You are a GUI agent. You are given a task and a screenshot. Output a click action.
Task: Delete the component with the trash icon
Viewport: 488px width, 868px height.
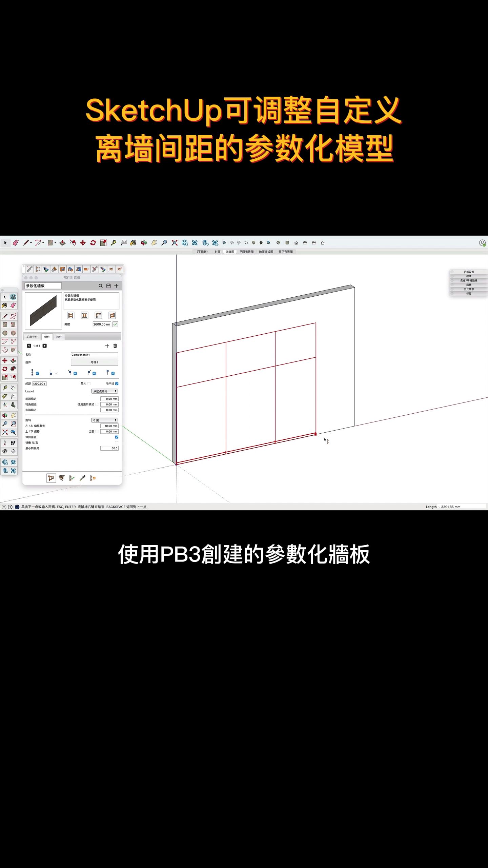point(115,346)
